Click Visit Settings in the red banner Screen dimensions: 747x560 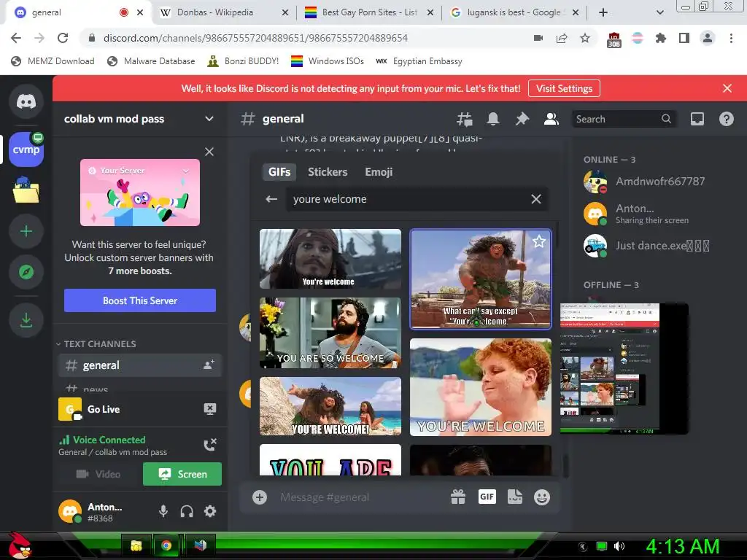tap(564, 88)
